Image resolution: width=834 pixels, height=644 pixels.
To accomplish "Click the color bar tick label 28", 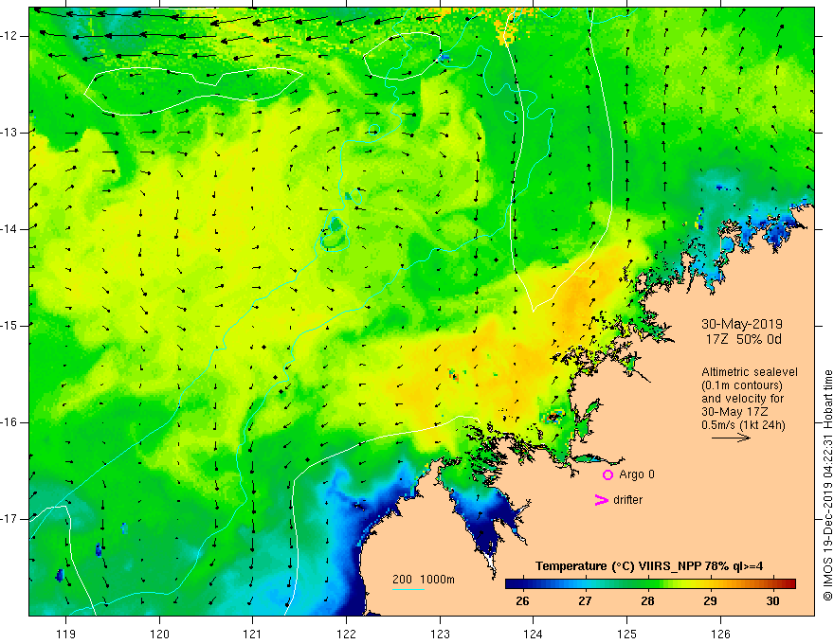I will tap(647, 601).
